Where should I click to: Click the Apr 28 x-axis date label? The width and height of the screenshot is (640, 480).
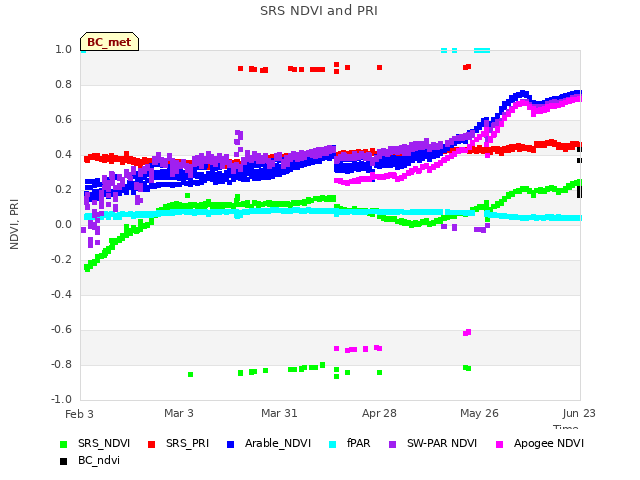click(379, 413)
